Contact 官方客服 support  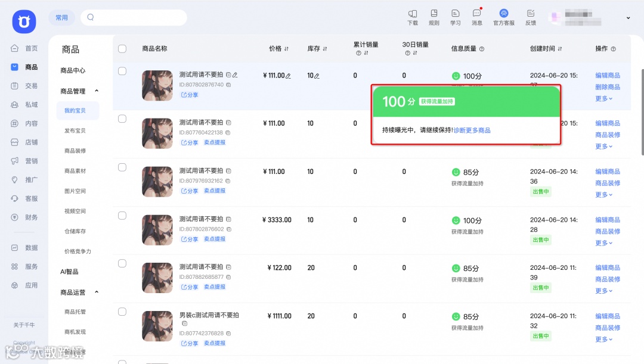(503, 17)
